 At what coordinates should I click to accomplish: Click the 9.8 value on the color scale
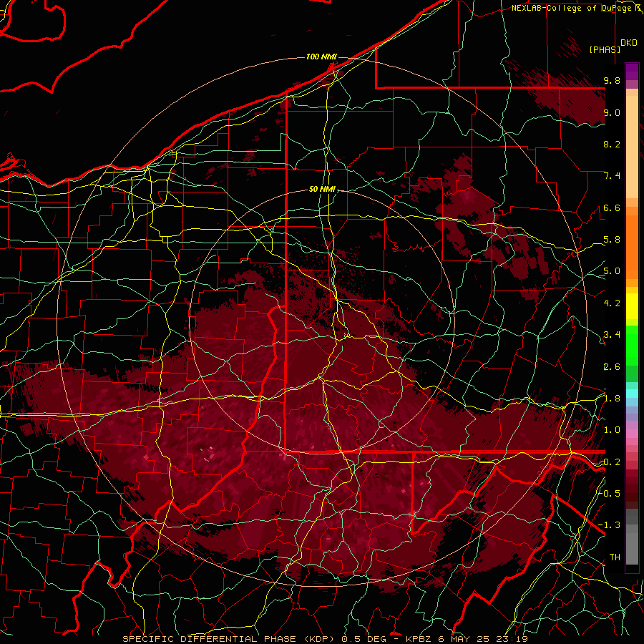pos(612,80)
